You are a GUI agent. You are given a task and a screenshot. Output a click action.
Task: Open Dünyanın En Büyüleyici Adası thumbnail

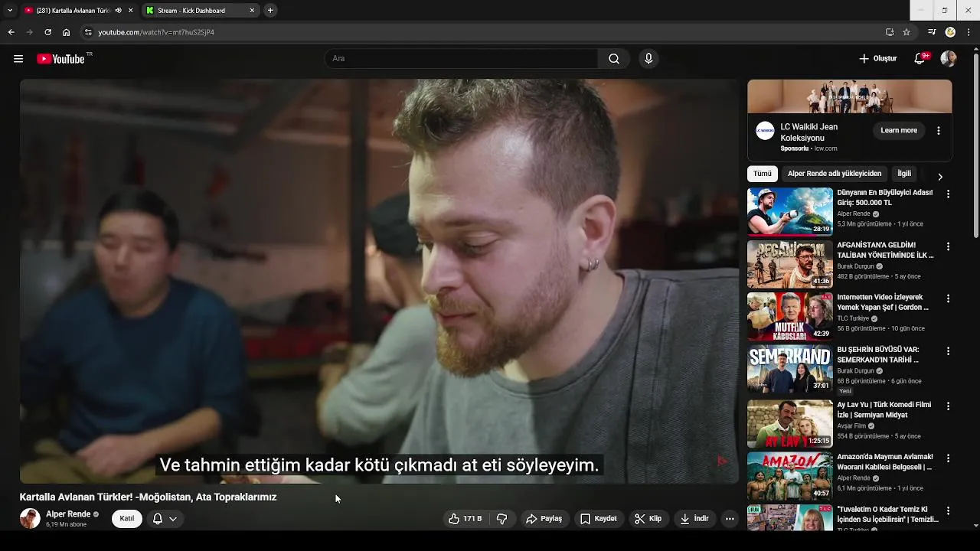[x=790, y=211]
